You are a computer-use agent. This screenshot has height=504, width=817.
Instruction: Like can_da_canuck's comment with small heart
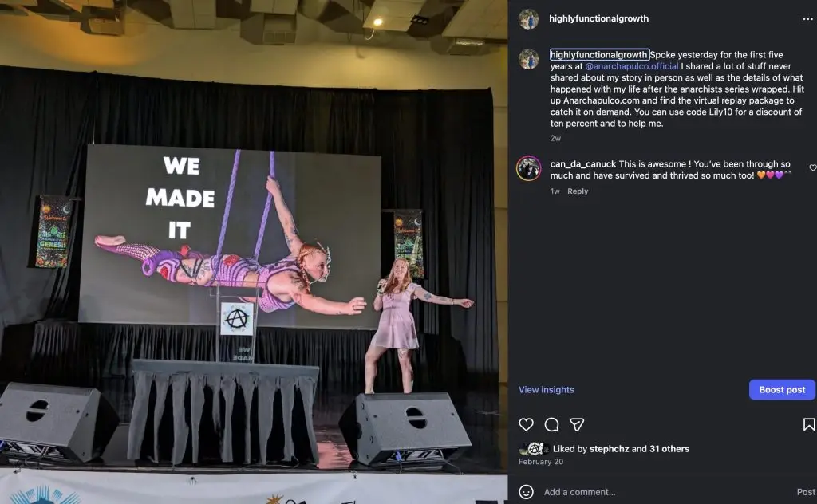coord(812,167)
